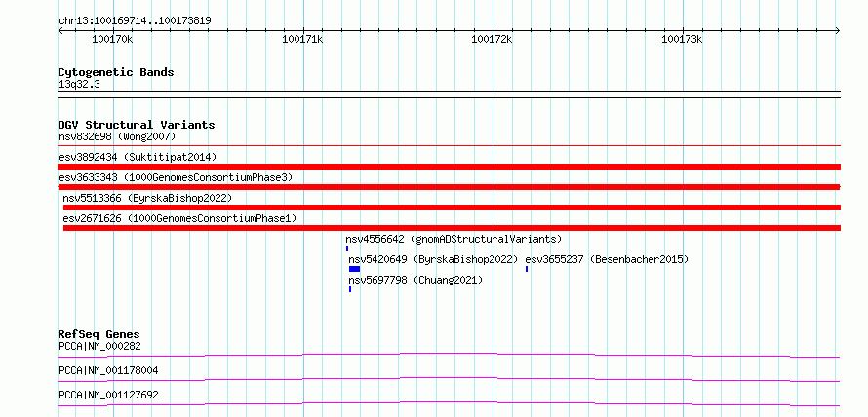
Task: Select variant esv3633343 (1000GenomesConsortiumPhase3) label
Action: click(x=176, y=177)
